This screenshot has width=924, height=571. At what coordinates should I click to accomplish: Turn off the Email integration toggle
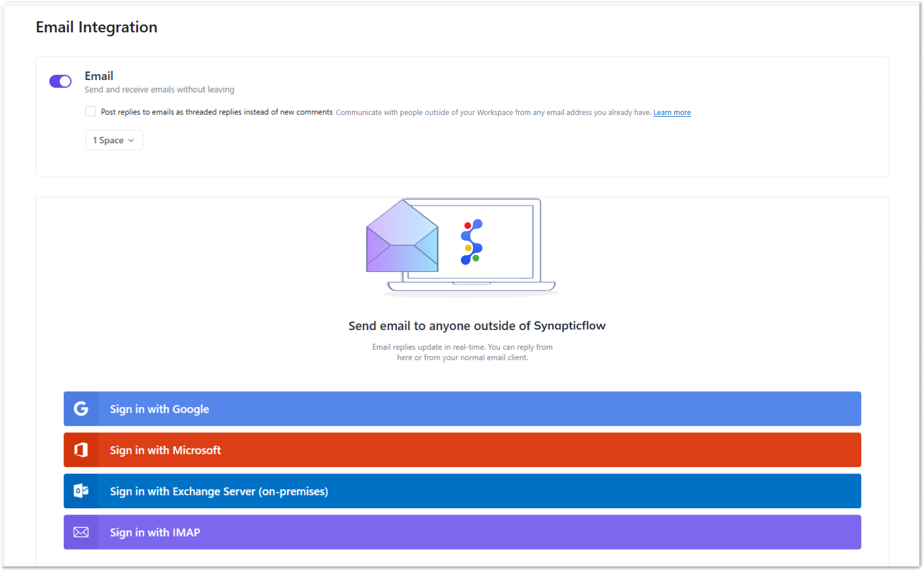tap(60, 82)
